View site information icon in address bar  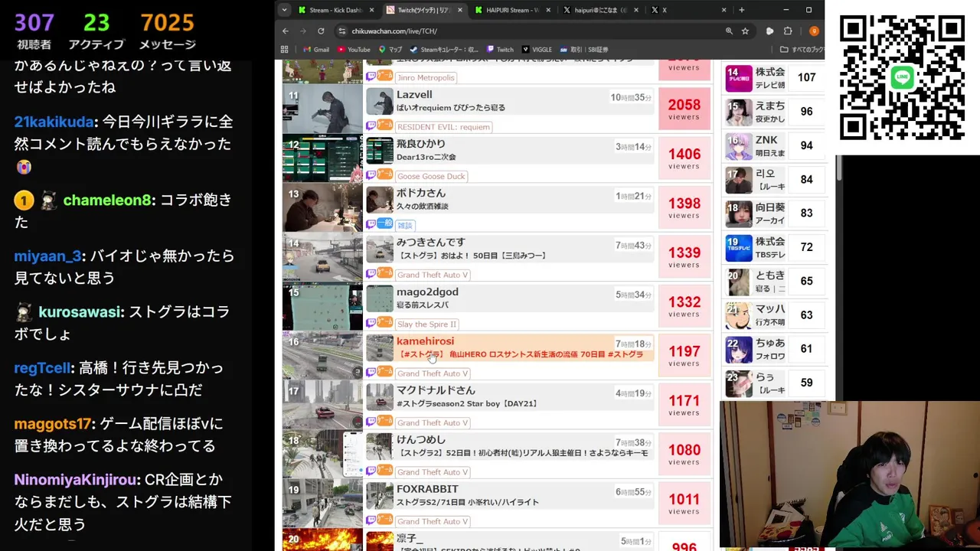click(x=342, y=31)
